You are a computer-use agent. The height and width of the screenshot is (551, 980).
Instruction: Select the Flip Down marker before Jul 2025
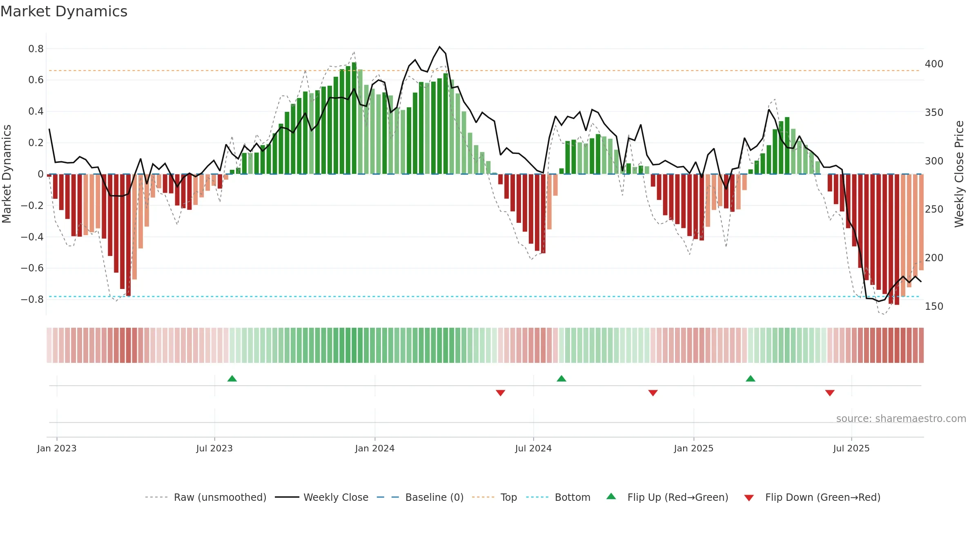830,393
